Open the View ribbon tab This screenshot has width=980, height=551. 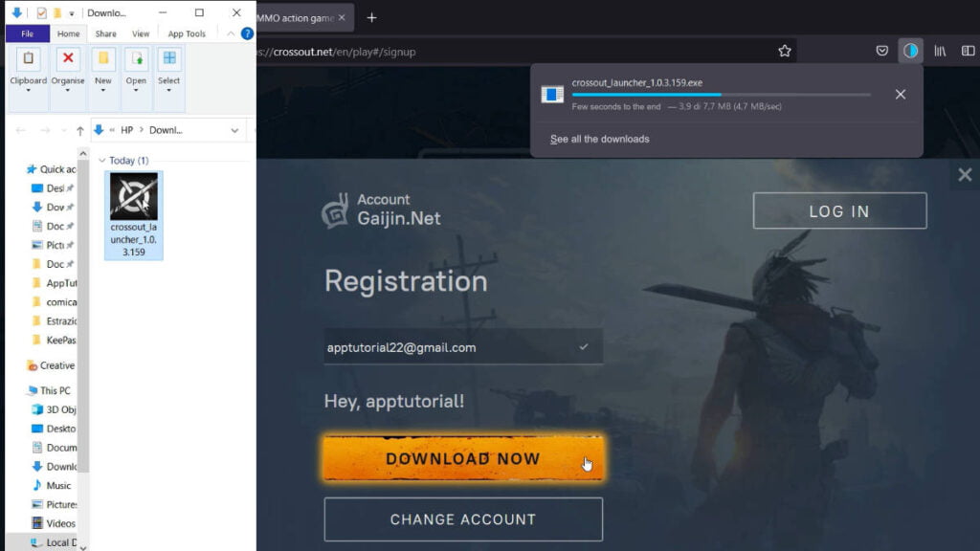[141, 33]
